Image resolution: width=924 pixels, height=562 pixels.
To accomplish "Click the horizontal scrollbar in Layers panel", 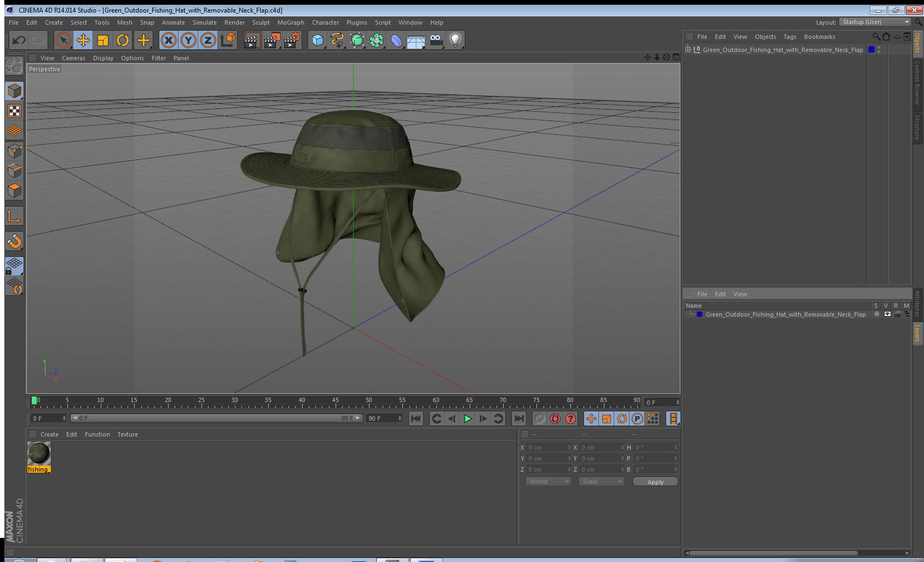I will pyautogui.click(x=773, y=553).
